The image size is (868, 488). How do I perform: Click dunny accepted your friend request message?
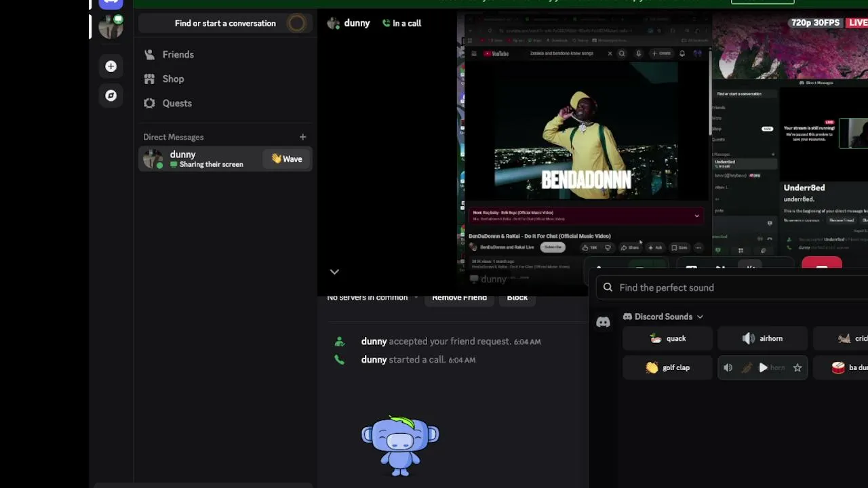point(451,342)
